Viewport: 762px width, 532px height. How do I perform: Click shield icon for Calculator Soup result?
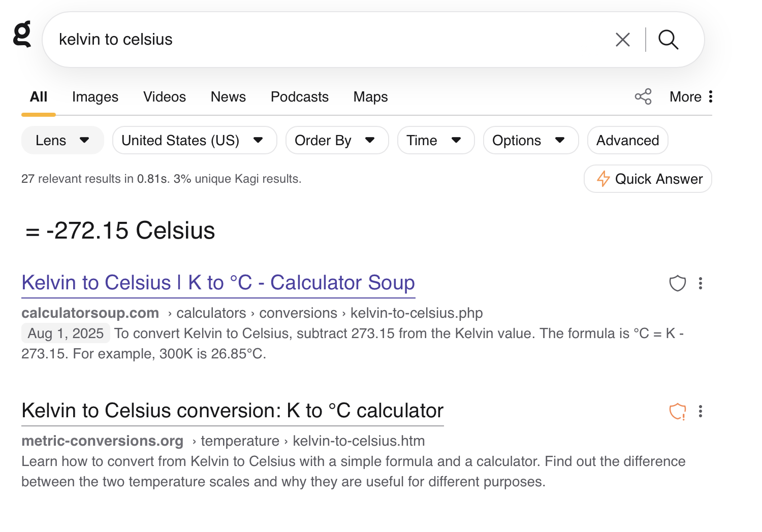click(677, 283)
